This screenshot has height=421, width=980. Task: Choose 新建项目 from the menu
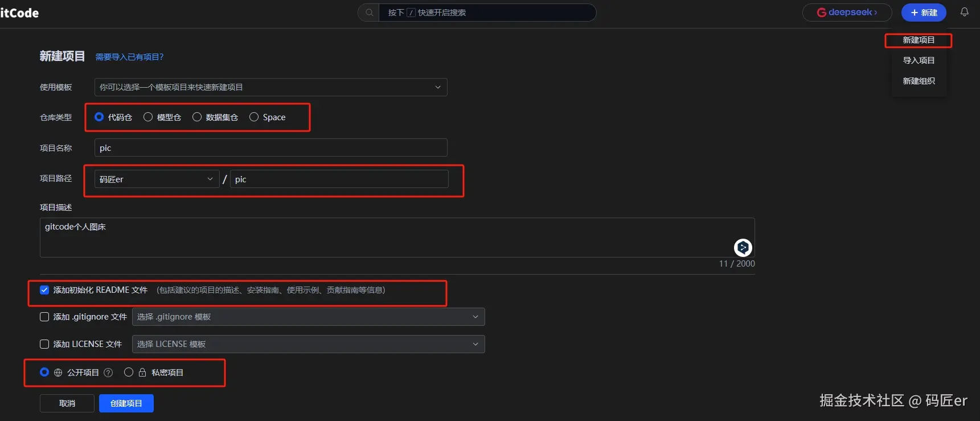pos(919,40)
